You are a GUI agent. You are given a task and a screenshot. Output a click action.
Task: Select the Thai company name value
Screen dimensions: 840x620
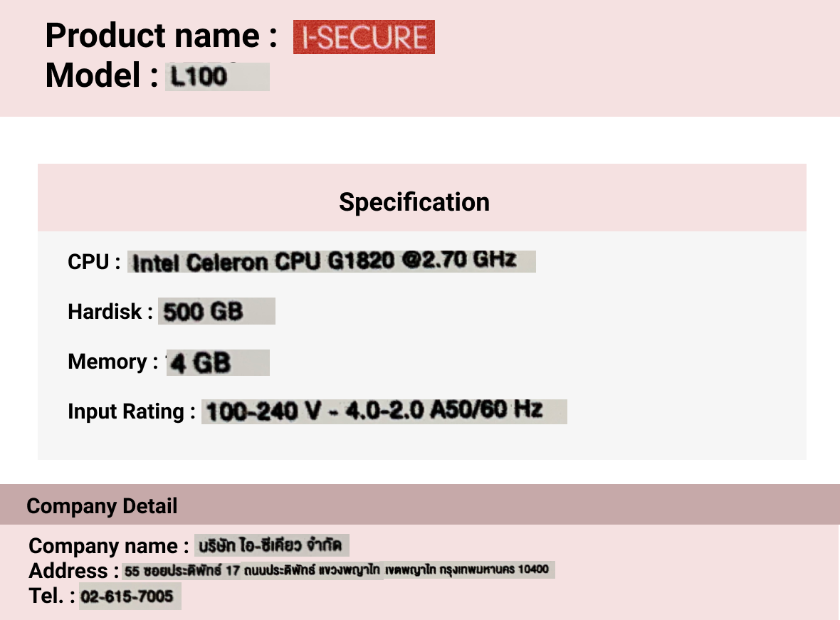pos(272,546)
